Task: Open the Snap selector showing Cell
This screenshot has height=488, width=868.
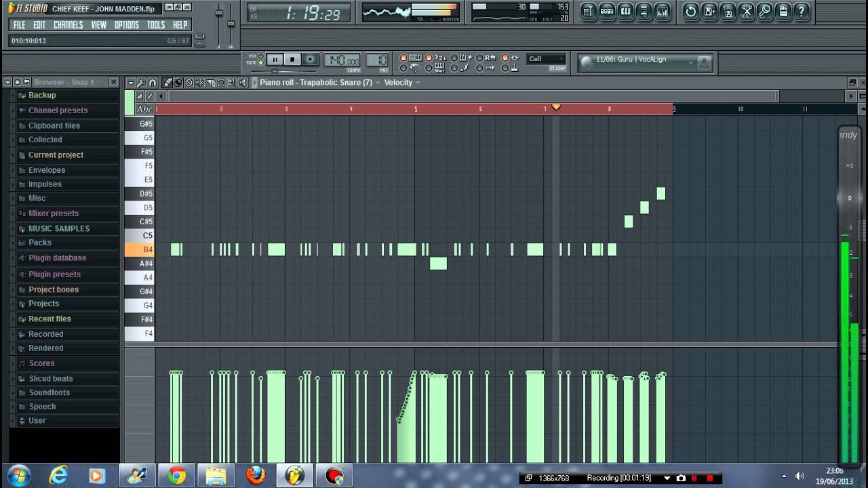Action: 546,59
